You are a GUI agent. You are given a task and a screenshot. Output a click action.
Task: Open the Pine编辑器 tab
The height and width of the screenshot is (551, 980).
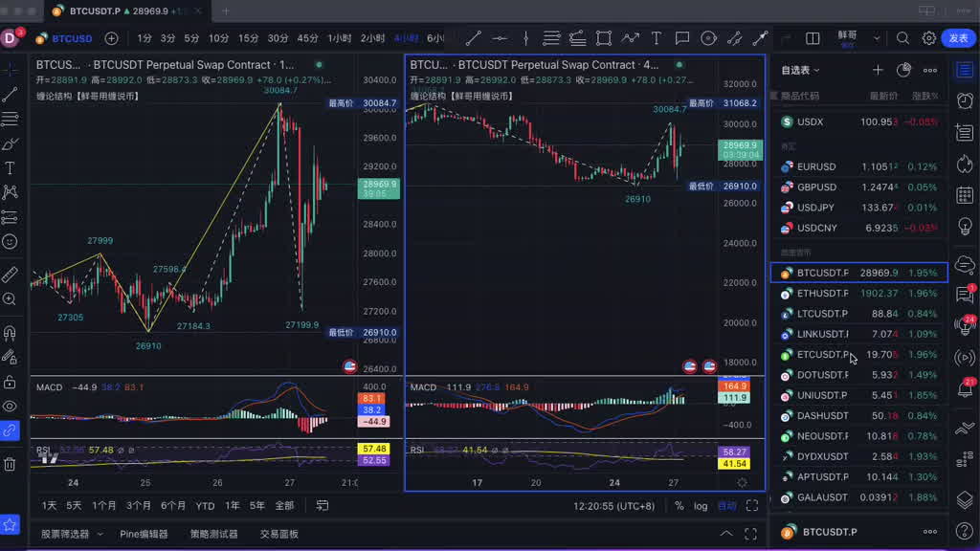tap(144, 534)
